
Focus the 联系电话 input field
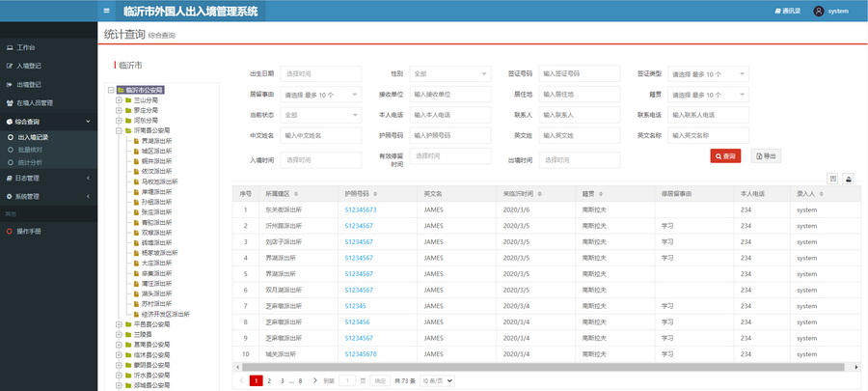(708, 115)
